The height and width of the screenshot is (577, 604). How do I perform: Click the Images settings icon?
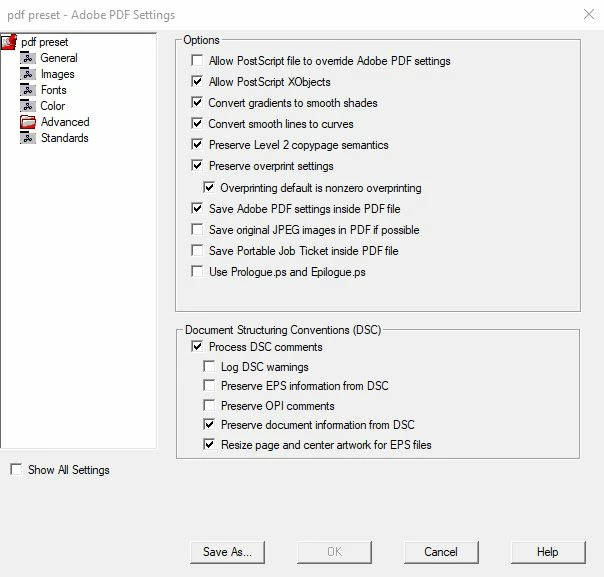tap(28, 74)
